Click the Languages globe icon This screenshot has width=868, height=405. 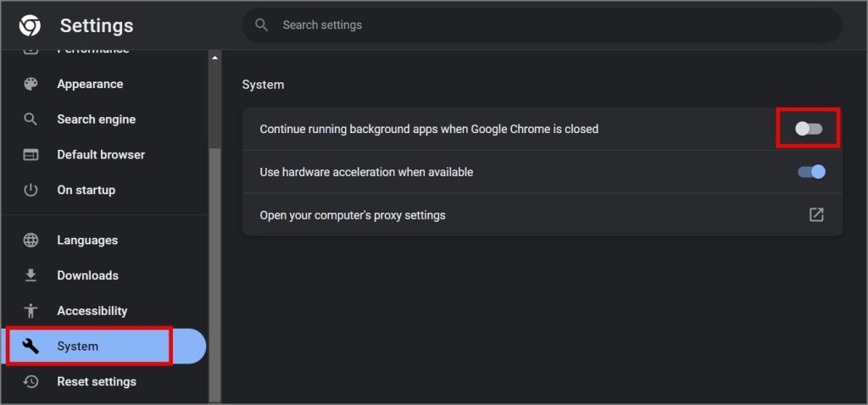[31, 241]
